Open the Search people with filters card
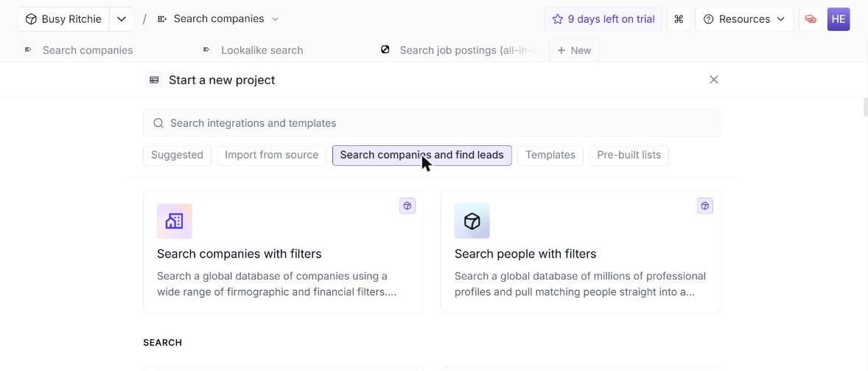The width and height of the screenshot is (868, 371). pyautogui.click(x=581, y=252)
